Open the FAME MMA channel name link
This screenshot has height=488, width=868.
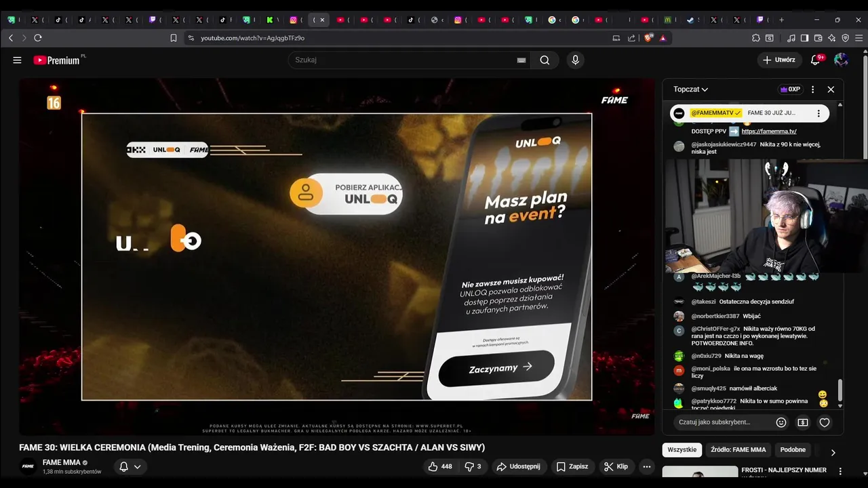coord(61,462)
